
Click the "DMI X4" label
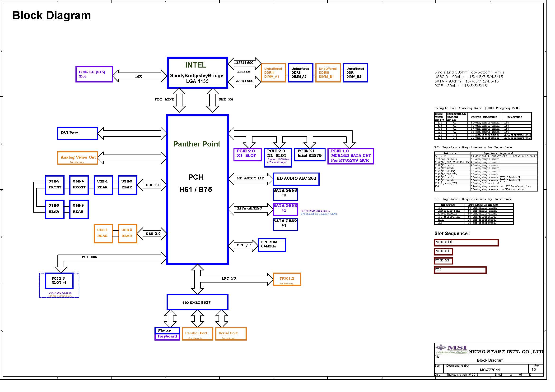point(226,99)
